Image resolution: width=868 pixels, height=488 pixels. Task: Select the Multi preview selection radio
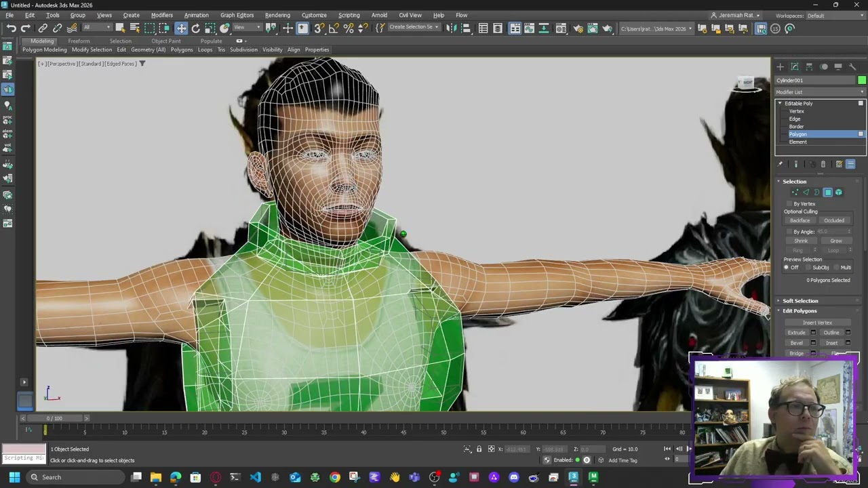(837, 267)
